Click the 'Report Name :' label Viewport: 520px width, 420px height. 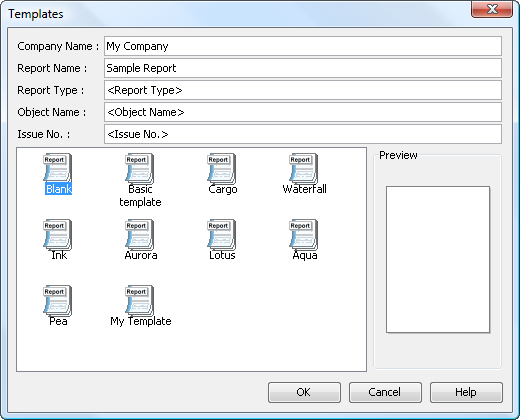pos(52,68)
